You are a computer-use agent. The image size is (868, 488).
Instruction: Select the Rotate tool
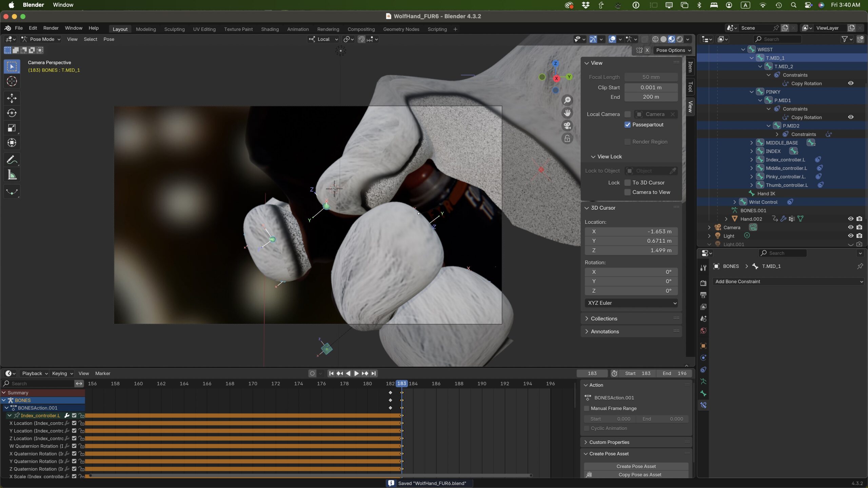12,113
